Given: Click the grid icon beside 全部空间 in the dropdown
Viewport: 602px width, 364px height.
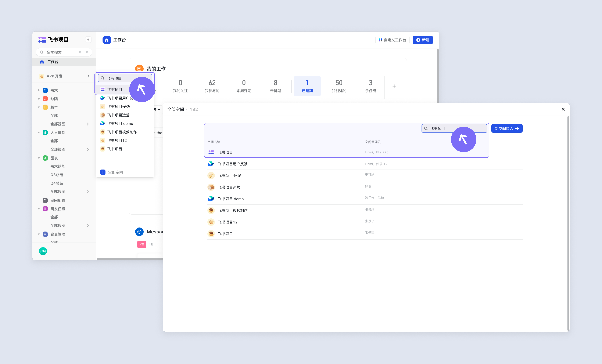Looking at the screenshot, I should [103, 172].
